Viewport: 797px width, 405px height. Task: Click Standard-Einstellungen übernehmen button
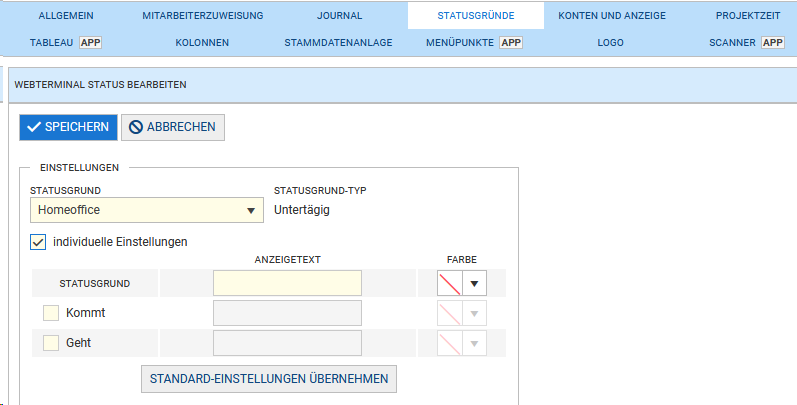click(x=269, y=379)
